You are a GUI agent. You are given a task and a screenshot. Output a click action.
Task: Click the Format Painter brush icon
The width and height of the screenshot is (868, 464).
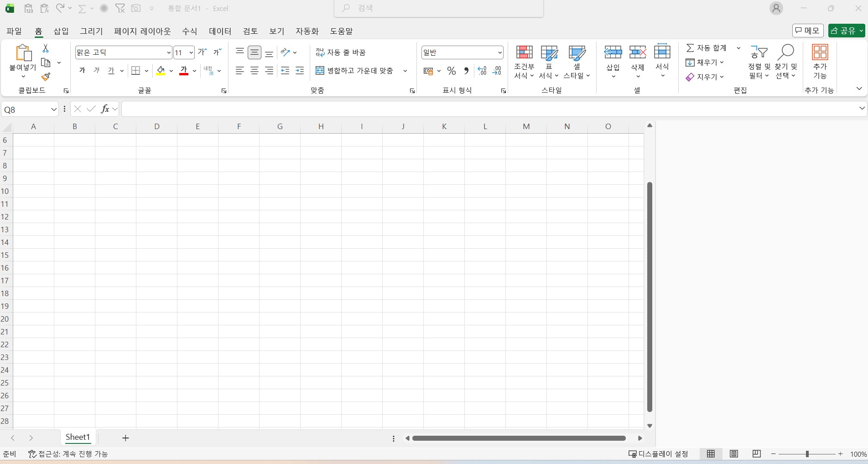46,77
